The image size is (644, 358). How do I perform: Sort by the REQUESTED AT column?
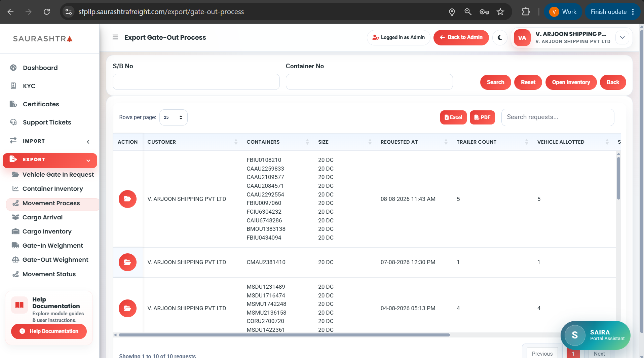tap(414, 142)
